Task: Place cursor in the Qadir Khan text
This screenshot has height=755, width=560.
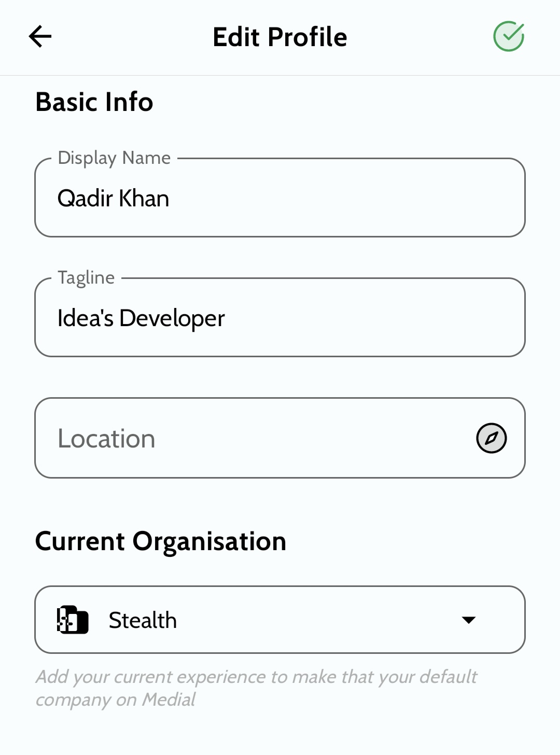Action: 113,199
